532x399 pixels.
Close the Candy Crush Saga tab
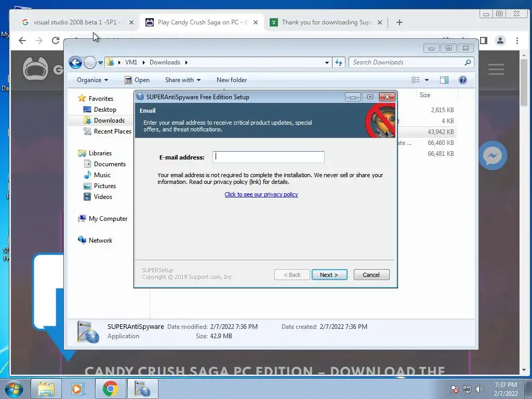pos(256,22)
